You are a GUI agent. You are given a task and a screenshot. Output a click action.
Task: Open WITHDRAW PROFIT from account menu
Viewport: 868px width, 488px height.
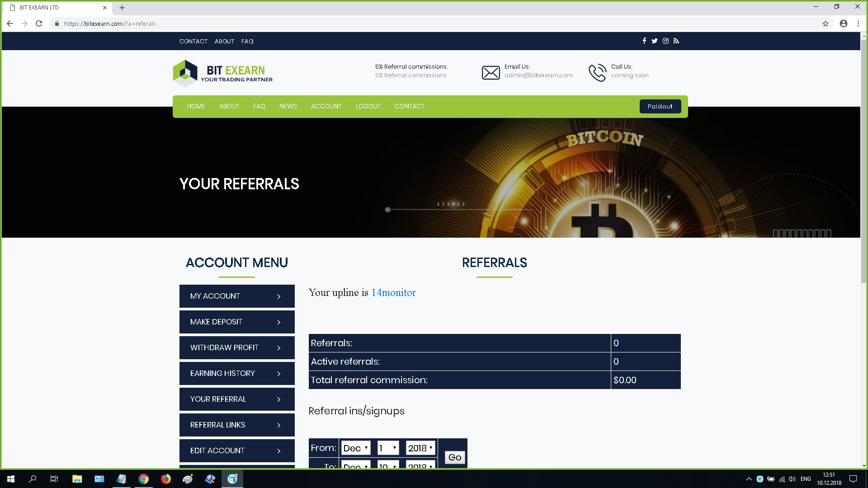(237, 347)
